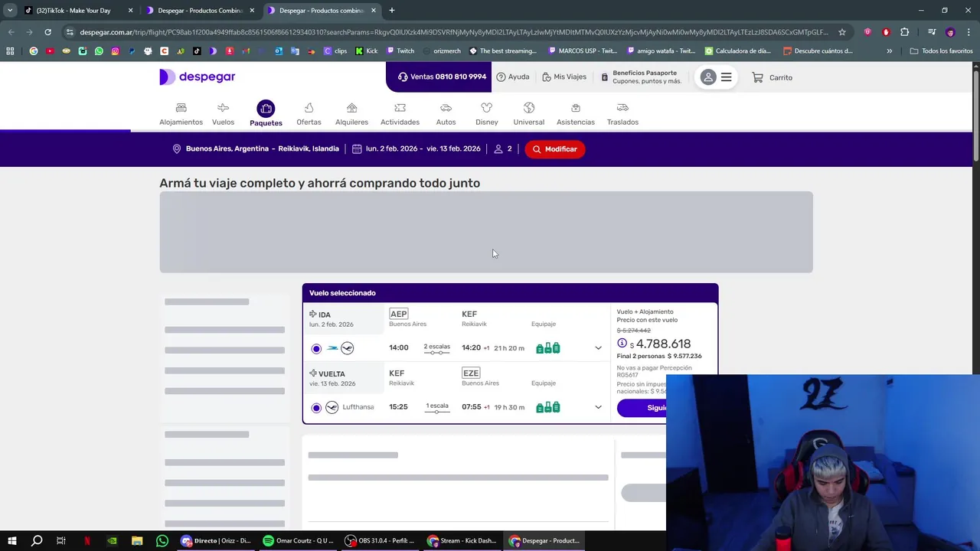The width and height of the screenshot is (980, 551).
Task: Open the Kick bookmark
Action: (366, 51)
